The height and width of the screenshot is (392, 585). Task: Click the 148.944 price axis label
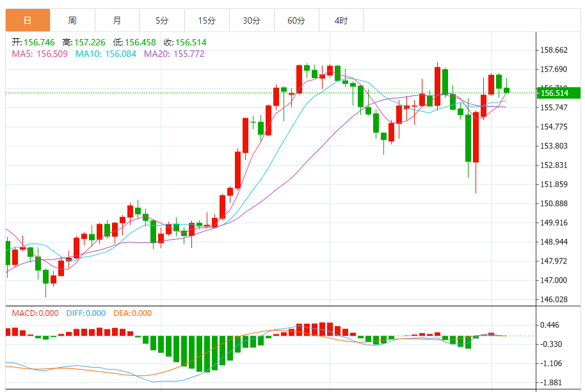coord(554,242)
